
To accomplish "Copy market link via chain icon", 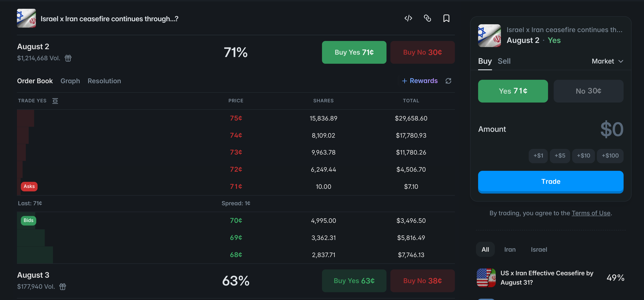I will point(427,18).
